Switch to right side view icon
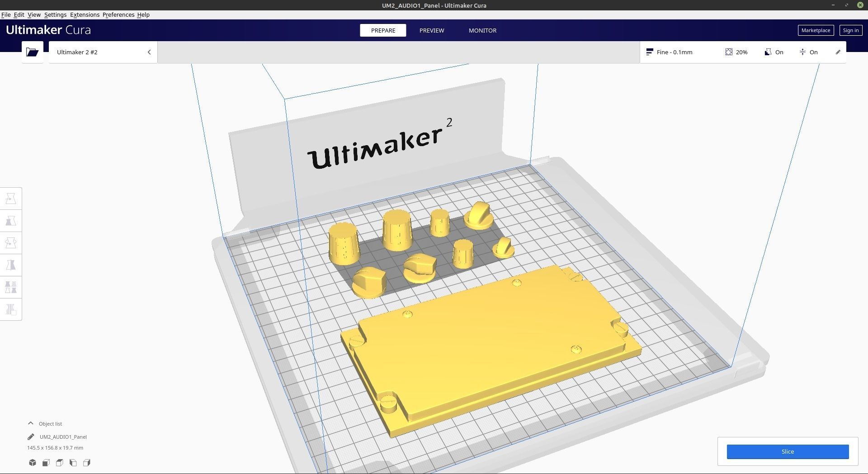 tap(87, 463)
